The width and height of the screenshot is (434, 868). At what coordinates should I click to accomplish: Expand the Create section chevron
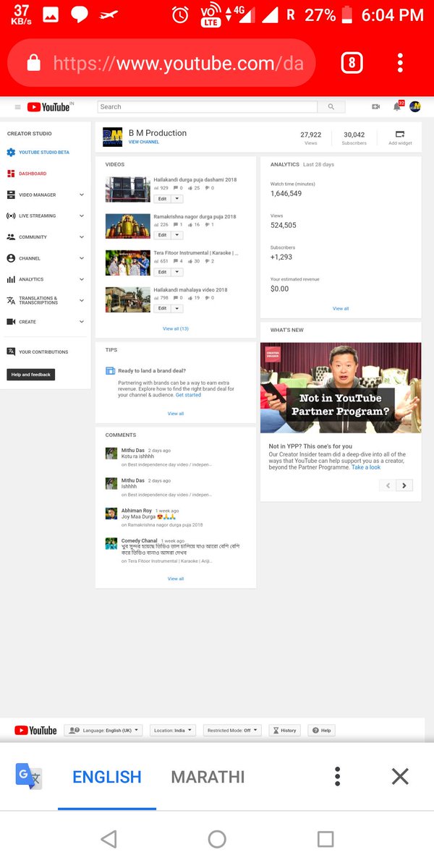point(82,322)
